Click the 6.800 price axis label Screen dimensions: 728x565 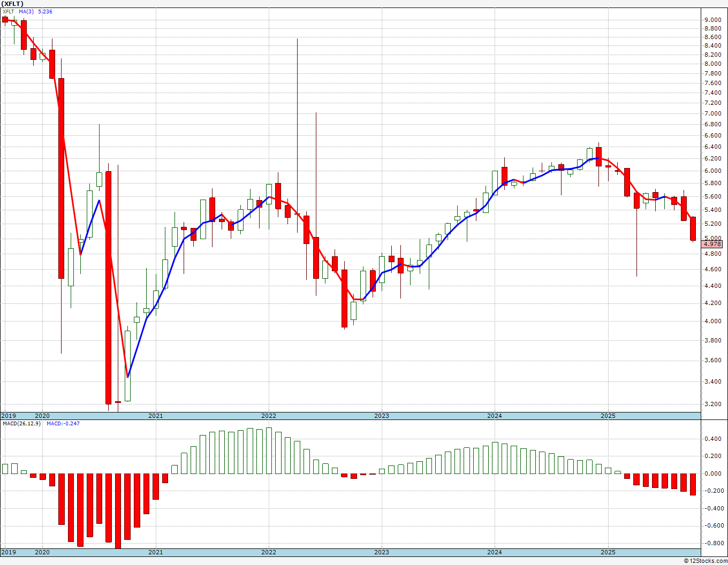point(712,124)
